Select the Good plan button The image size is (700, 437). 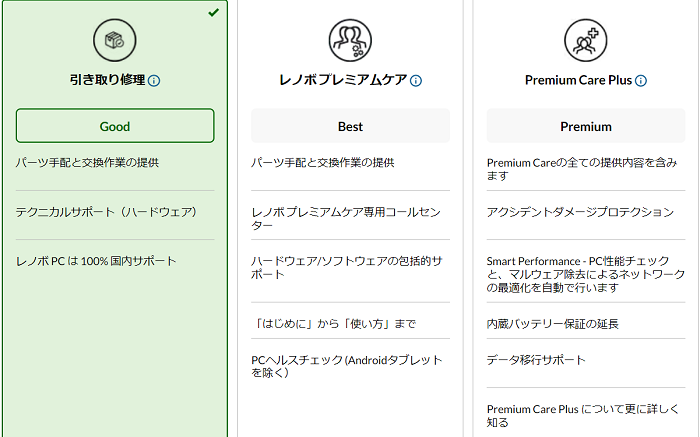click(115, 126)
